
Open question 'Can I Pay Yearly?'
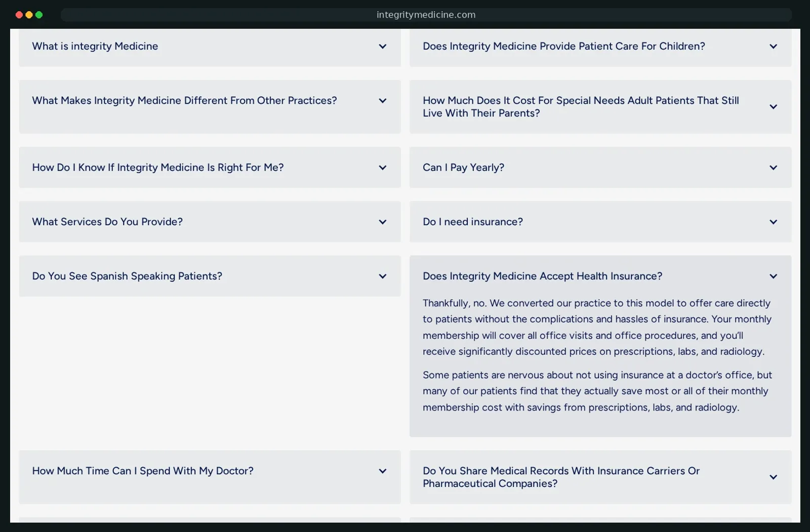point(463,168)
